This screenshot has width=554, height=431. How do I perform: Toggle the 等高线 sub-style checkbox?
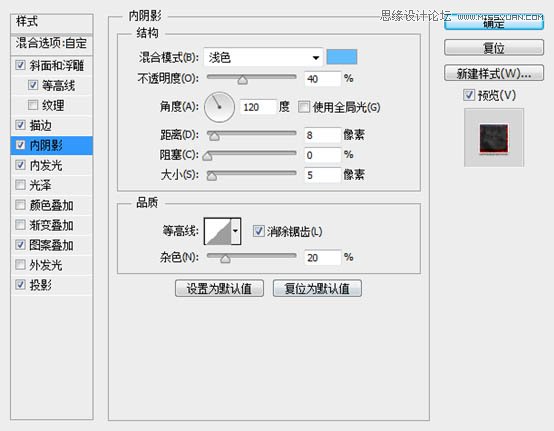click(x=33, y=85)
